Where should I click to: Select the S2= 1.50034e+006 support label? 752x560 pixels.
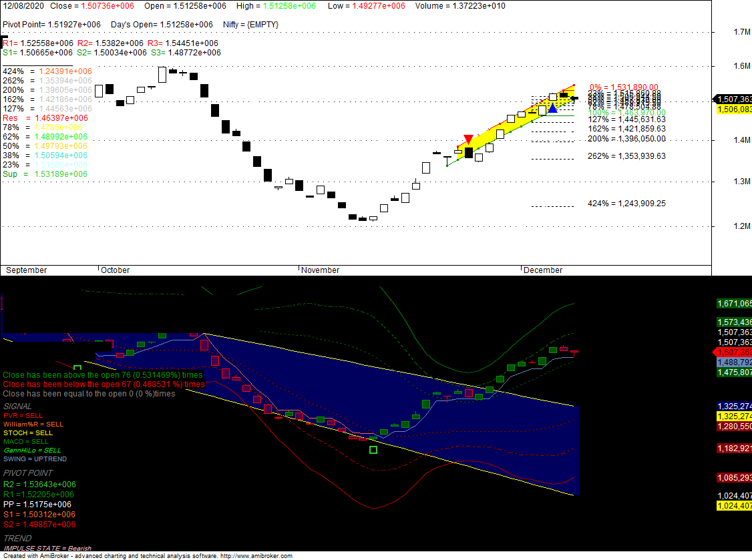tap(112, 53)
